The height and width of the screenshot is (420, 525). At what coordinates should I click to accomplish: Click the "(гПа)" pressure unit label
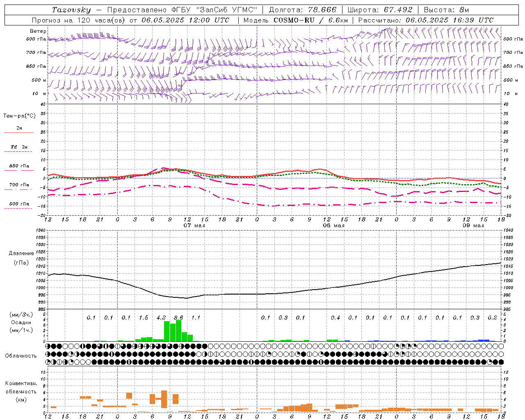[21, 263]
